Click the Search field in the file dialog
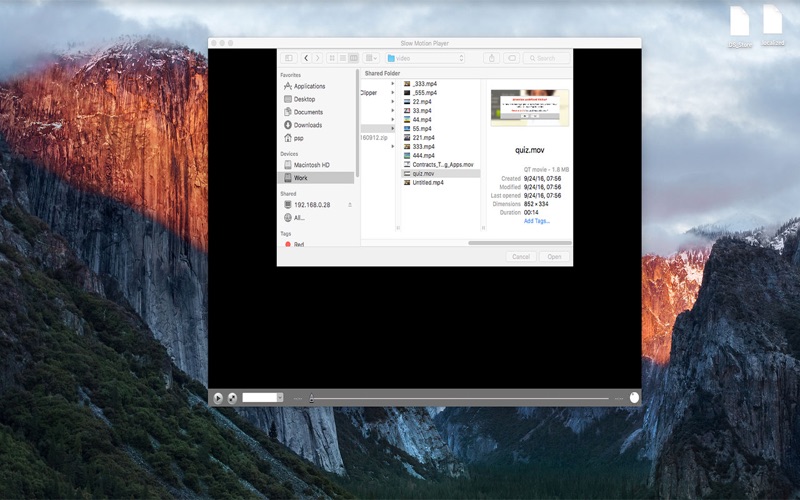800x500 pixels. (547, 58)
